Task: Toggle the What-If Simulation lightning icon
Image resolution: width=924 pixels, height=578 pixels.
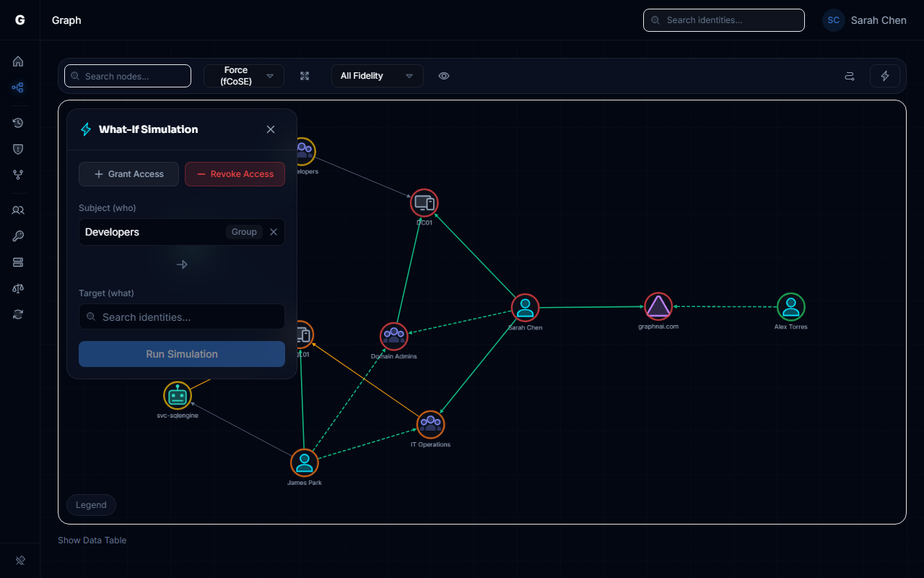Action: click(x=885, y=76)
